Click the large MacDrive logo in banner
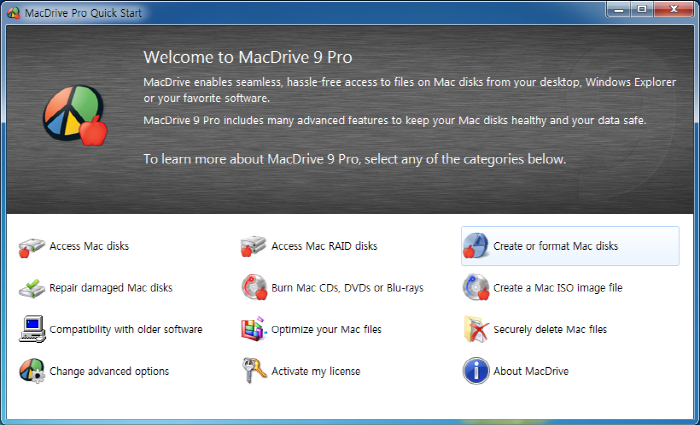Viewport: 700px width, 425px height. 75,116
